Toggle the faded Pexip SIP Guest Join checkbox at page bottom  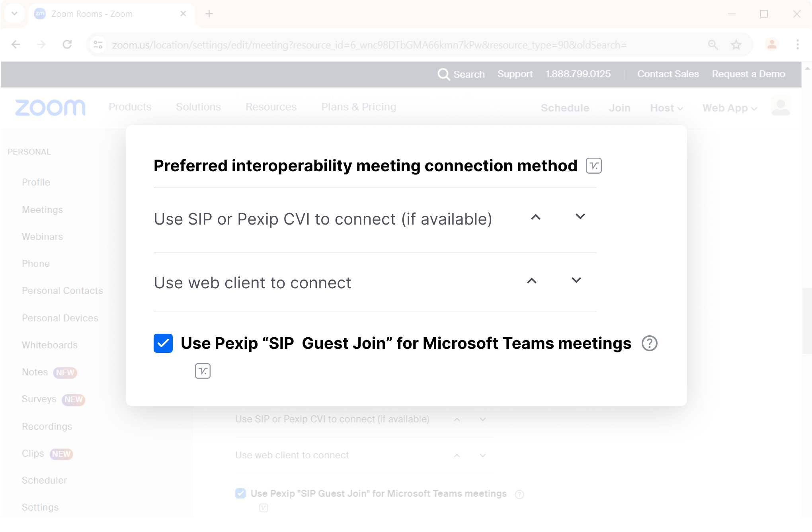click(240, 493)
